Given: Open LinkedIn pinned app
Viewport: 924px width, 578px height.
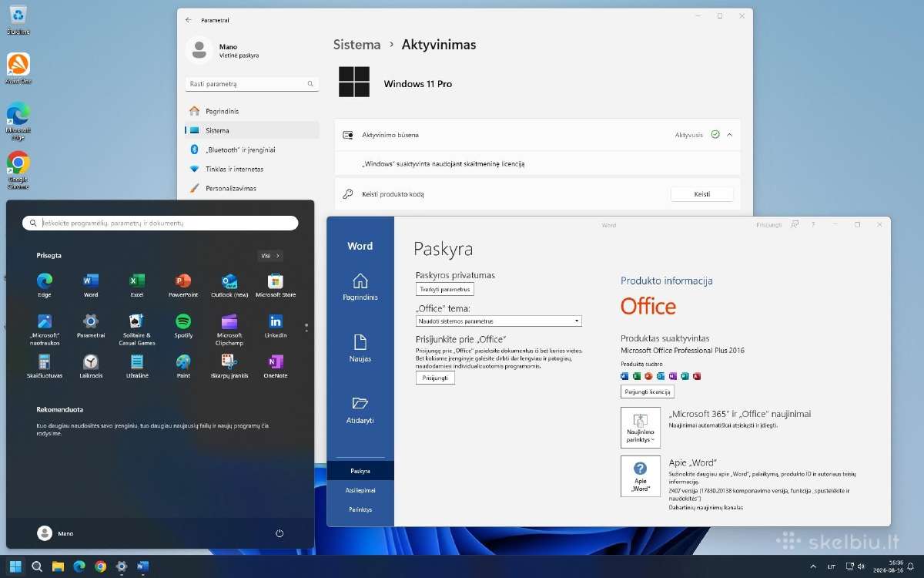Looking at the screenshot, I should pyautogui.click(x=276, y=326).
